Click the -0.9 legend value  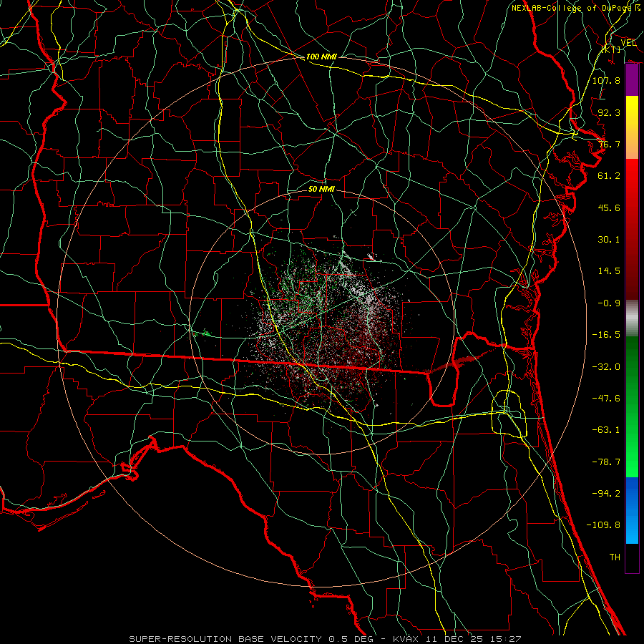coord(609,303)
